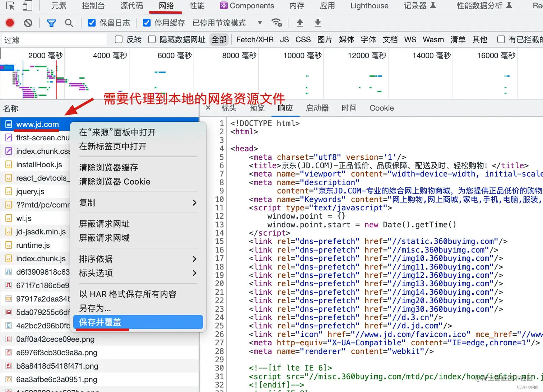Toggle the device toolbar icon
The image size is (543, 392).
pyautogui.click(x=27, y=6)
